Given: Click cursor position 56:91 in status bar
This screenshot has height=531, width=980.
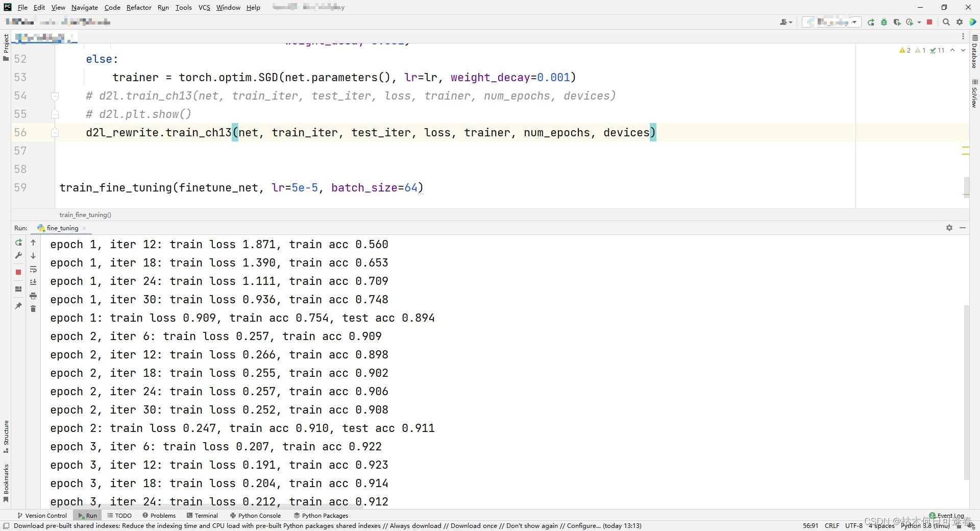Looking at the screenshot, I should click(x=811, y=525).
